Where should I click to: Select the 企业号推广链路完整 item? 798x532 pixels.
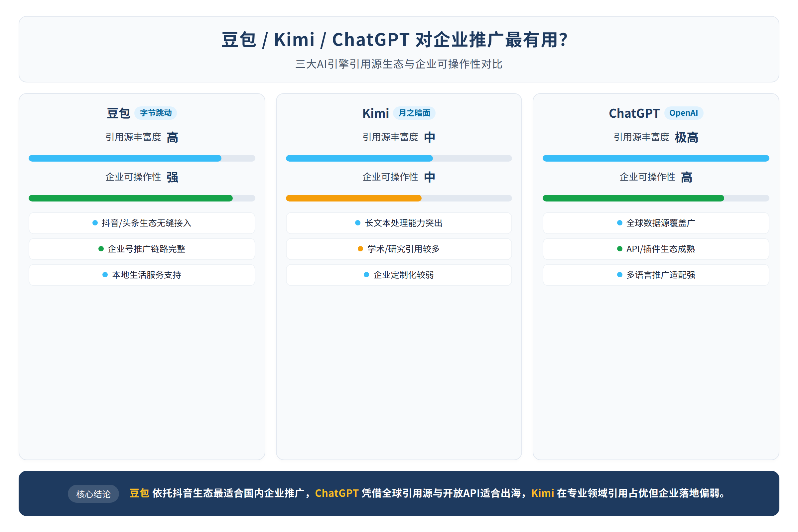142,249
